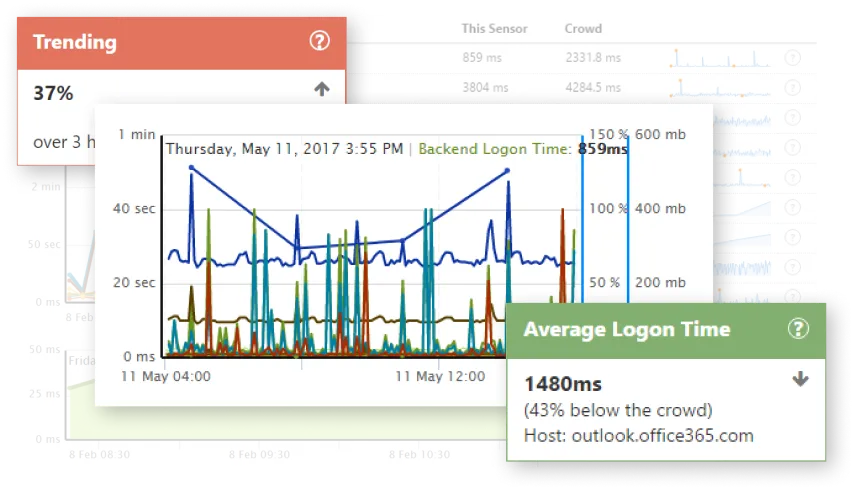Click the Average Logon Time title

pyautogui.click(x=627, y=329)
